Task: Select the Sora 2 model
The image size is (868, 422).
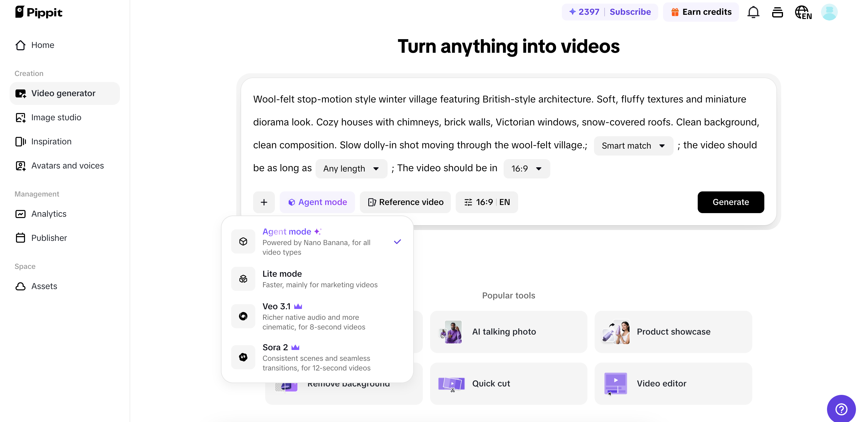Action: pos(317,357)
